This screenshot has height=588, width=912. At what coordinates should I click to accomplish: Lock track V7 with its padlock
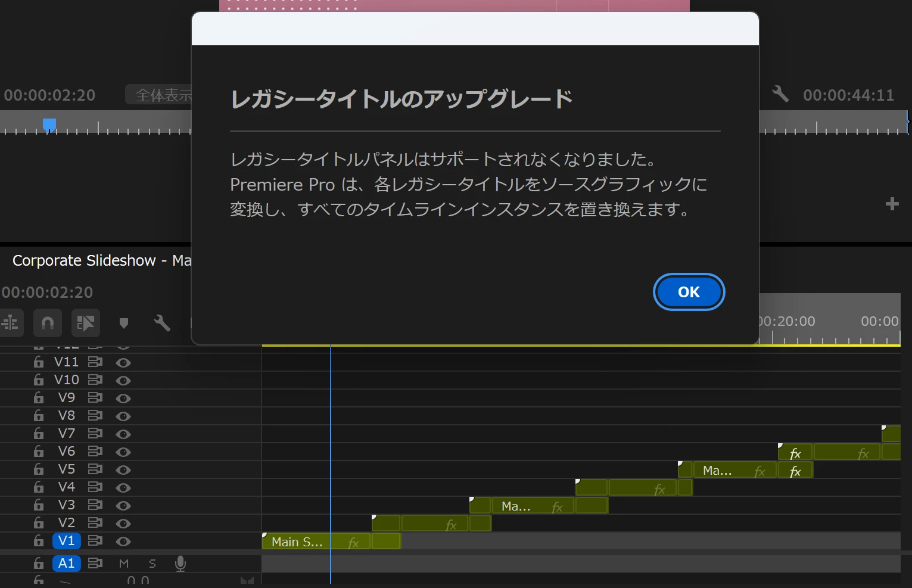(x=39, y=433)
